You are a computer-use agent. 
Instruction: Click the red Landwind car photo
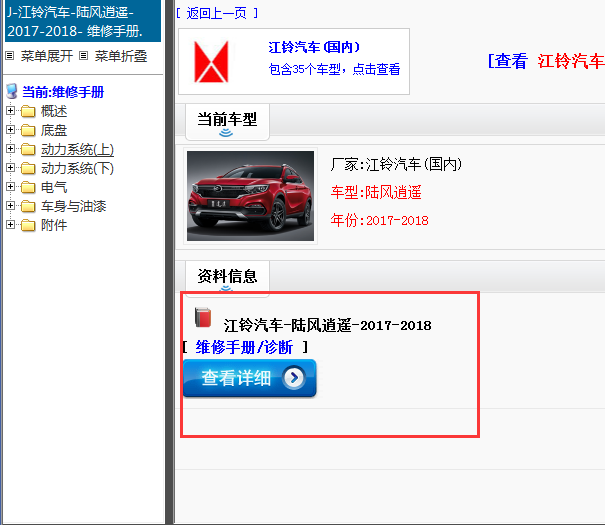pos(250,196)
